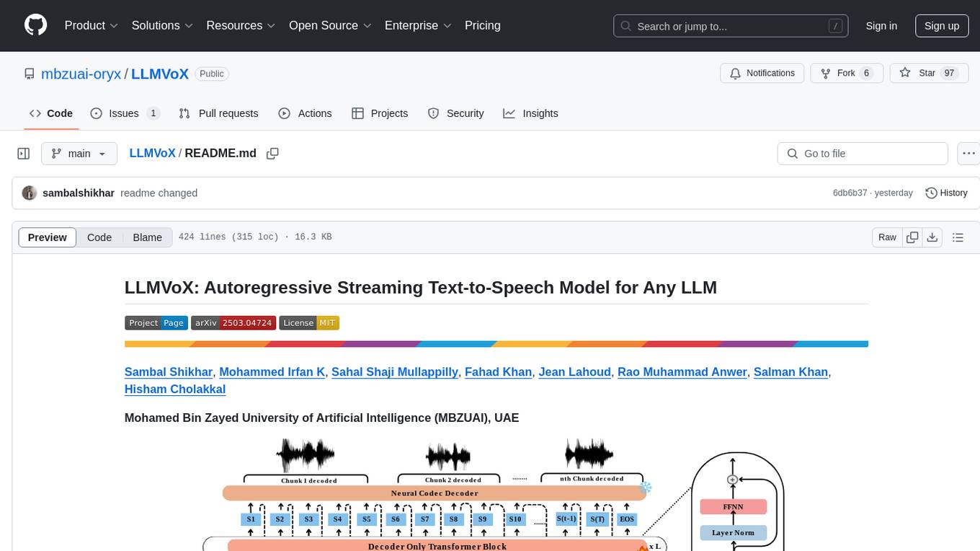Copy the README.md file path
980x551 pixels.
click(272, 154)
